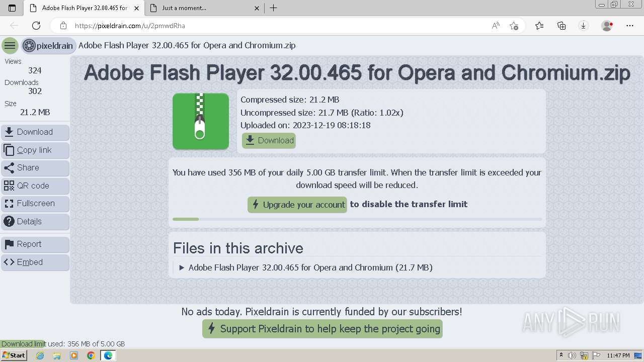Click the green zip file thumbnail
644x362 pixels.
[201, 121]
